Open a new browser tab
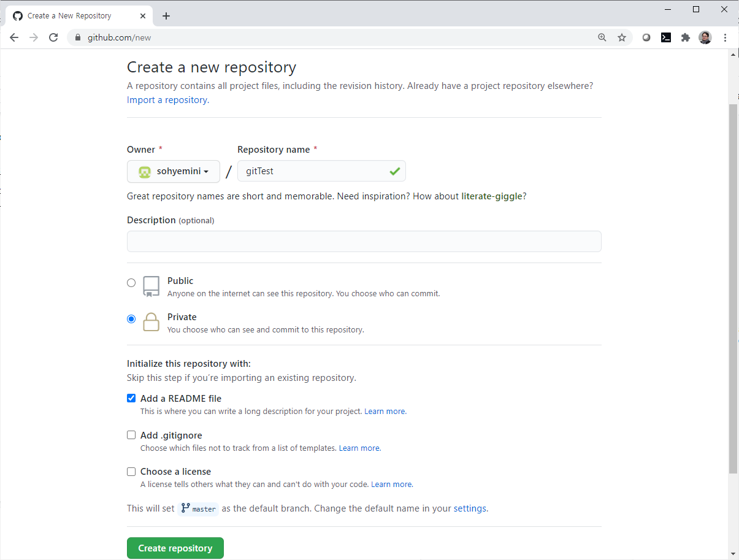 pyautogui.click(x=166, y=16)
